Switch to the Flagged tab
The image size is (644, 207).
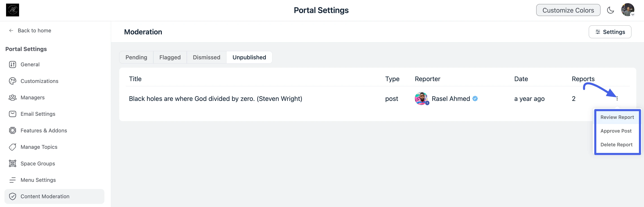tap(170, 57)
